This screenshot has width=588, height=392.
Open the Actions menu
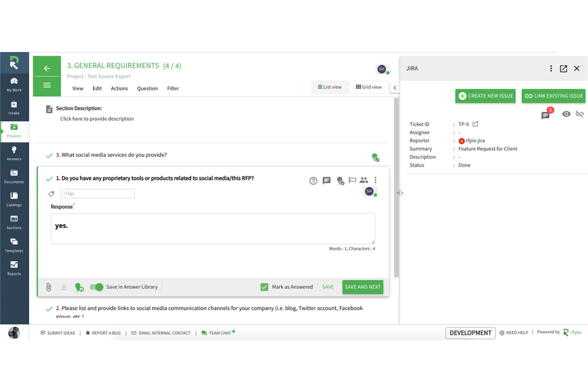[119, 89]
